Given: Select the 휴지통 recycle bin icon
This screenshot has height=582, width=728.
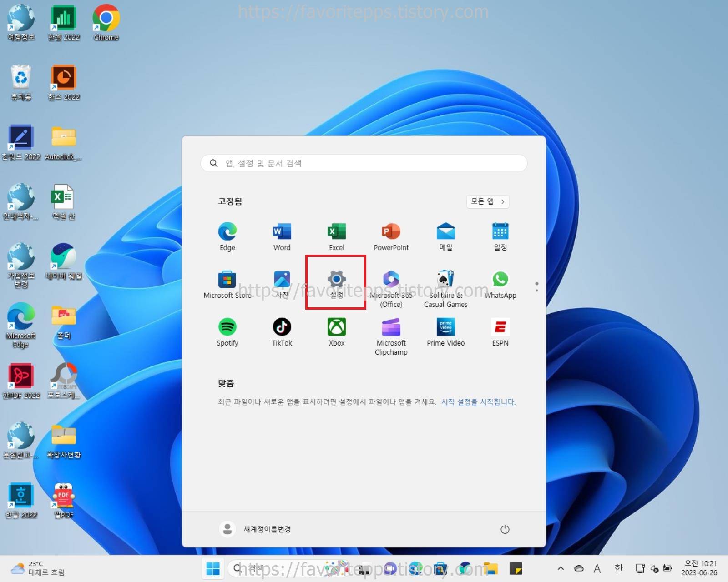Looking at the screenshot, I should point(21,82).
